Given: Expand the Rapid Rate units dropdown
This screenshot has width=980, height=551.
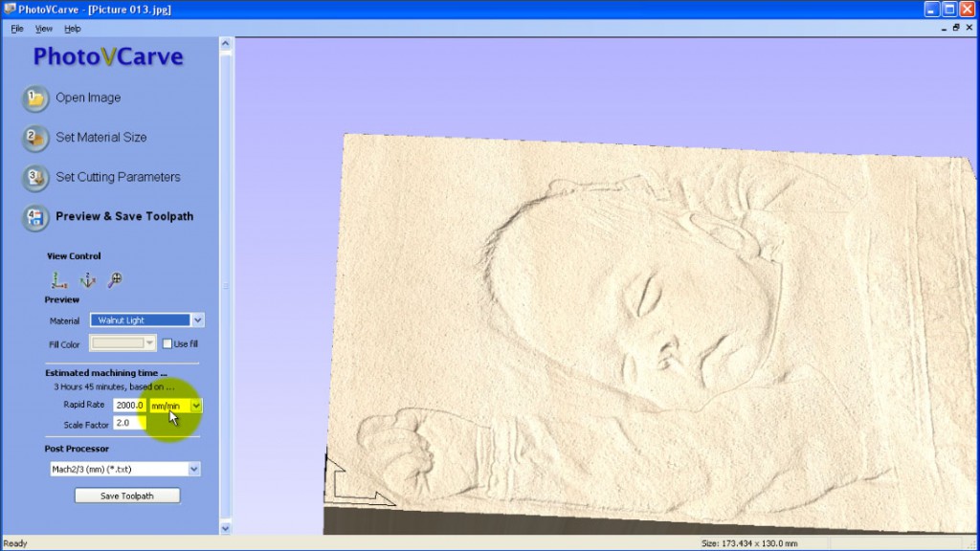Looking at the screenshot, I should point(194,405).
